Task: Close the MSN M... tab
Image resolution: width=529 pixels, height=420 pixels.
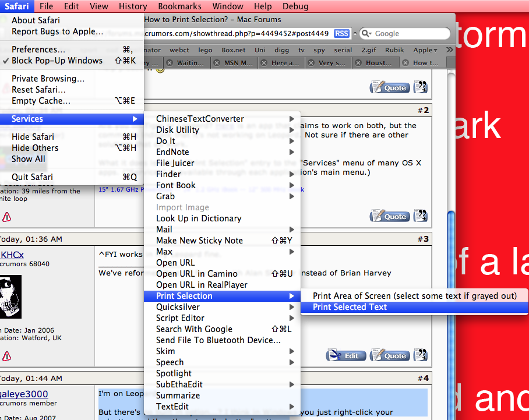Action: [217, 63]
